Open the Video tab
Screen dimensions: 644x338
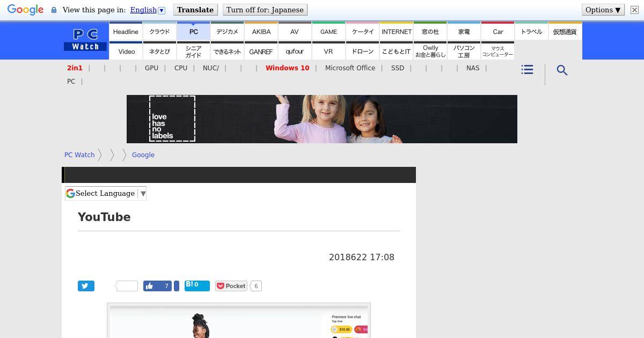click(x=127, y=52)
